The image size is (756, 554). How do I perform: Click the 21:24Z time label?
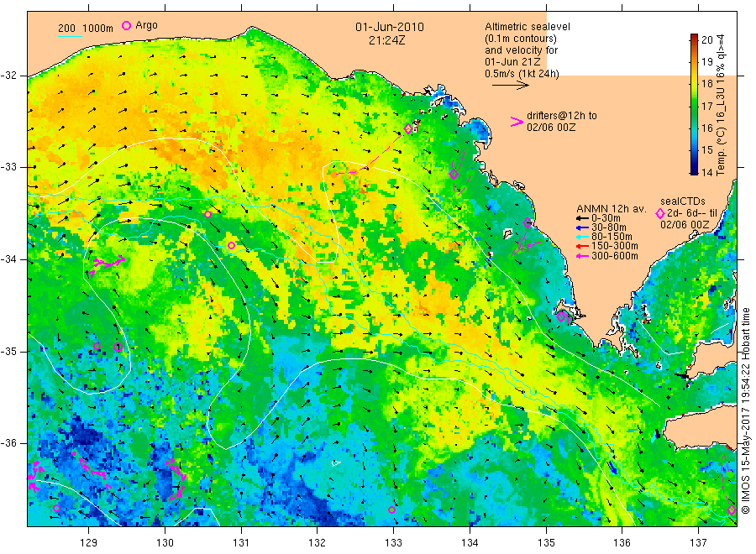tap(386, 40)
